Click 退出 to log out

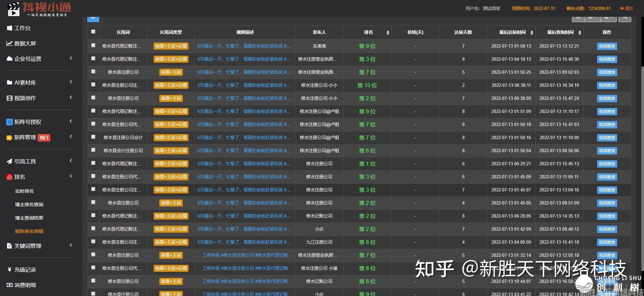coord(627,8)
